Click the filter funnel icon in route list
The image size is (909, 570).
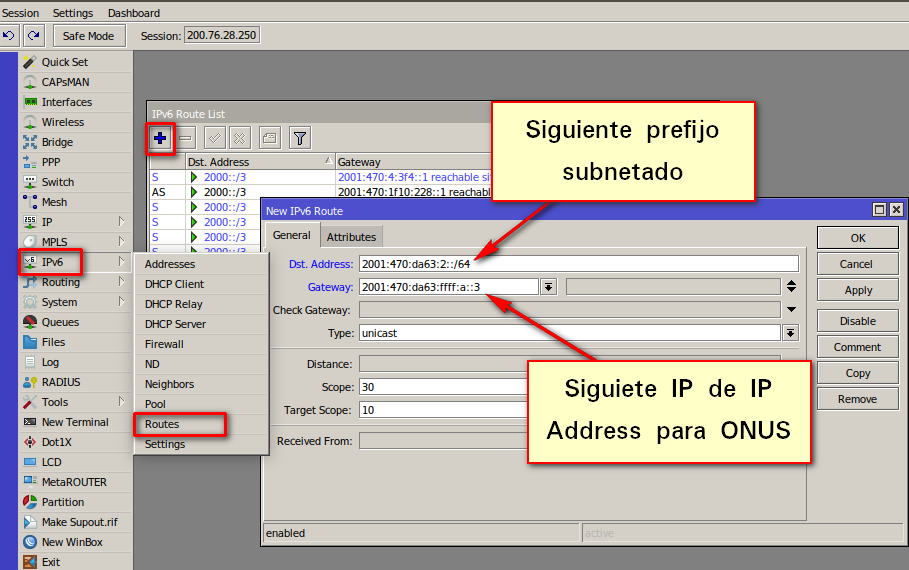[299, 138]
